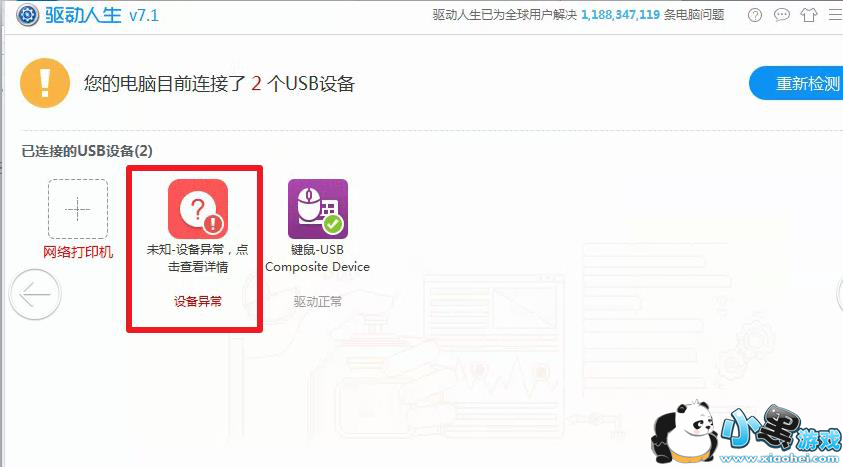843x467 pixels.
Task: Open 未知-设备异常，点击查看详情 link
Action: (x=197, y=258)
